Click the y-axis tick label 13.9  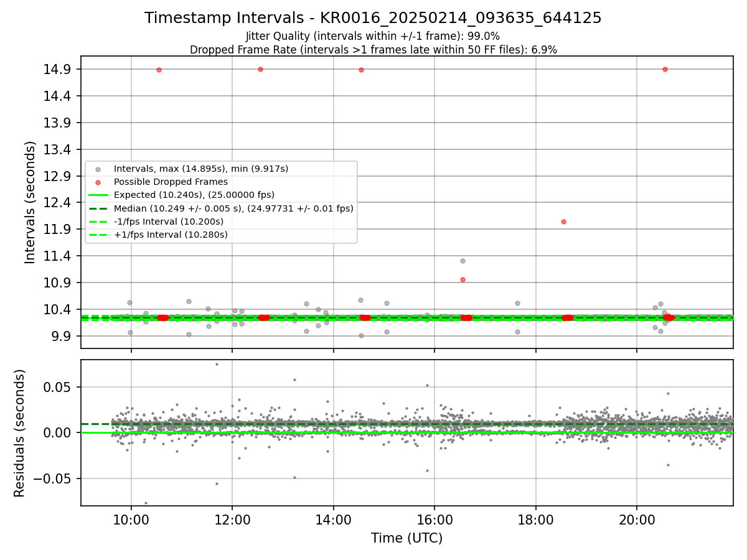click(58, 123)
